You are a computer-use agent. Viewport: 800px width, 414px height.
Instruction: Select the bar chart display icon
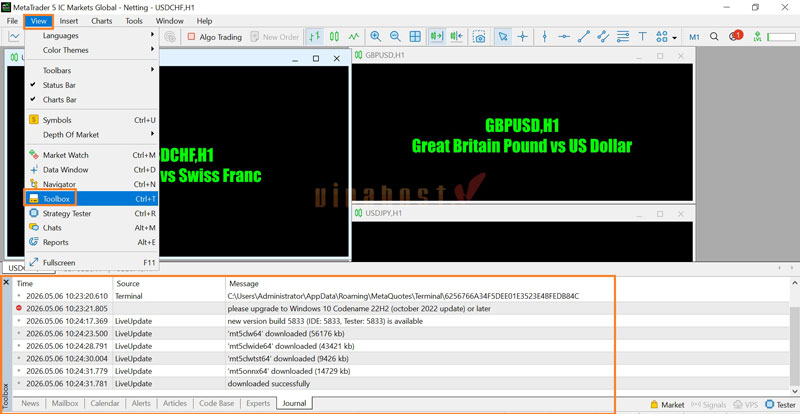point(315,36)
